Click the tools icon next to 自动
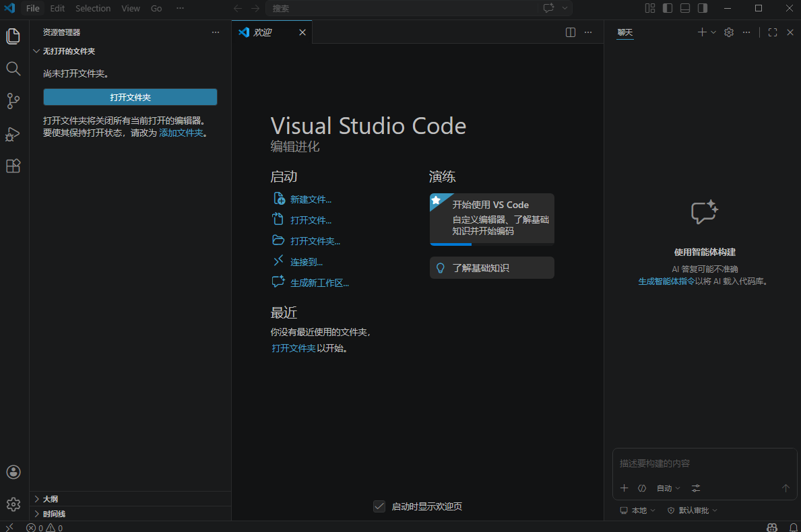Screen dimensions: 801x532 tap(642, 488)
